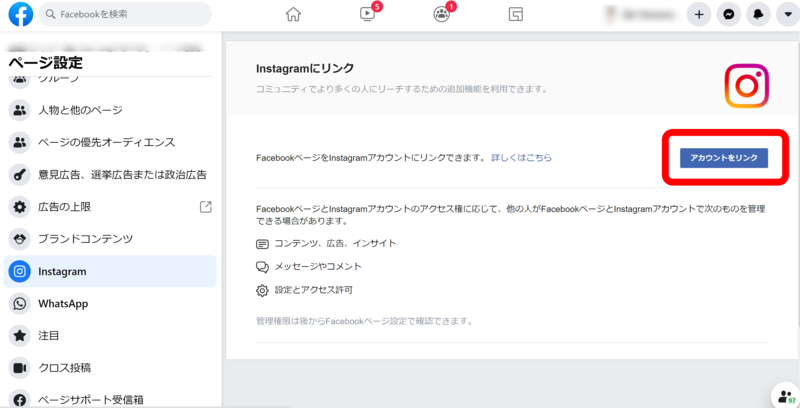
Task: Click the WhatsApp sidebar icon
Action: (20, 304)
